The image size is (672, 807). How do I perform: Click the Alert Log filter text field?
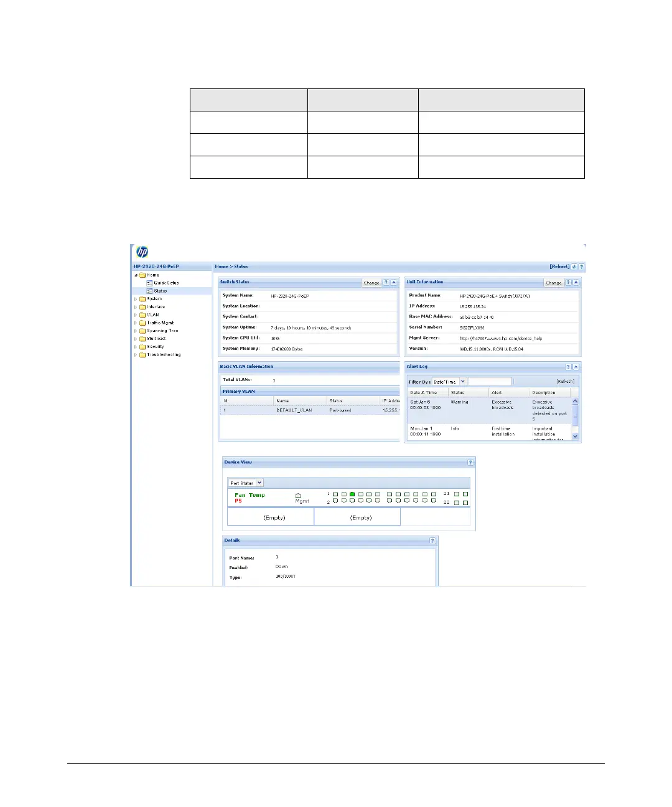point(490,382)
